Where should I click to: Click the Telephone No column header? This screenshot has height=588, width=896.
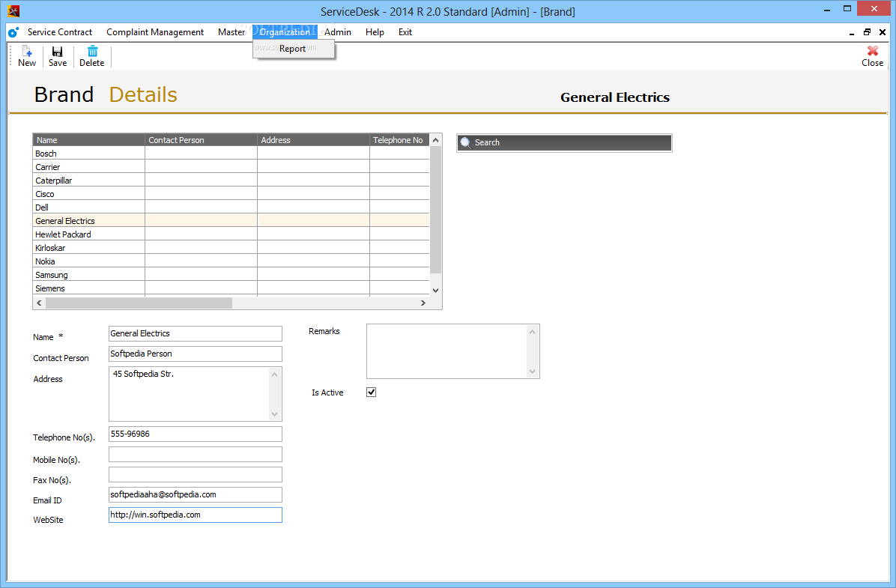[399, 140]
